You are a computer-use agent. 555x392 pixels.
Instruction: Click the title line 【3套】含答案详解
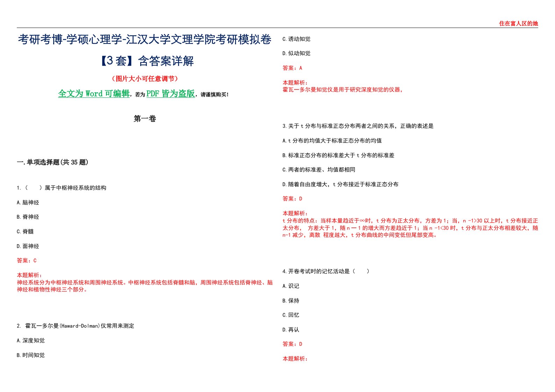point(145,61)
